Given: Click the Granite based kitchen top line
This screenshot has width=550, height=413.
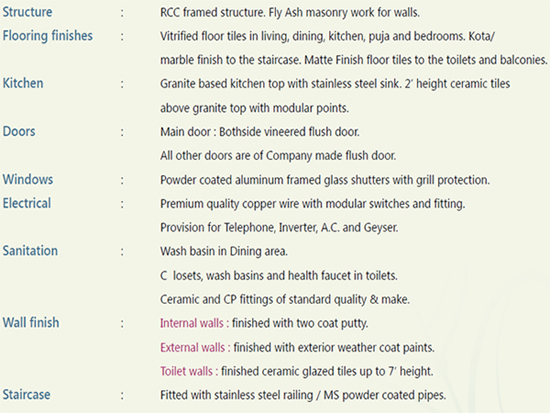Looking at the screenshot, I should click(335, 84).
